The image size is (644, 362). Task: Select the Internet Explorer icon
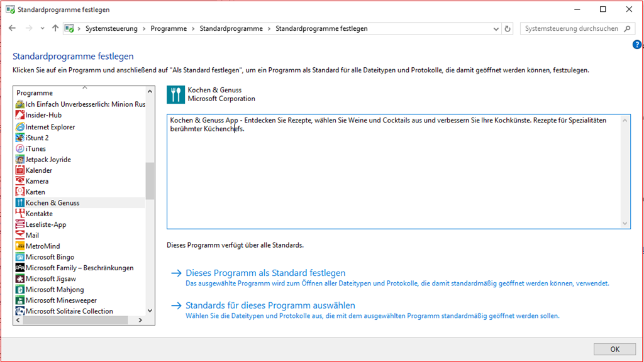pos(19,127)
